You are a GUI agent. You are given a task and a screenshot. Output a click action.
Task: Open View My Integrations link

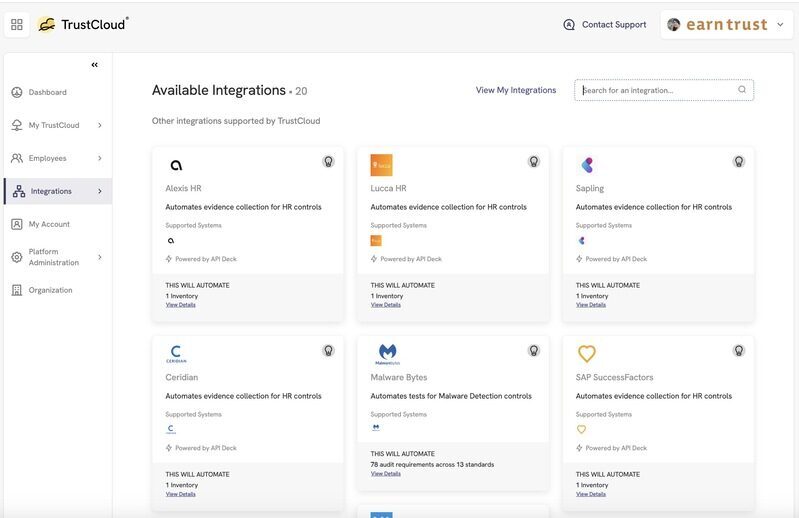(x=516, y=90)
